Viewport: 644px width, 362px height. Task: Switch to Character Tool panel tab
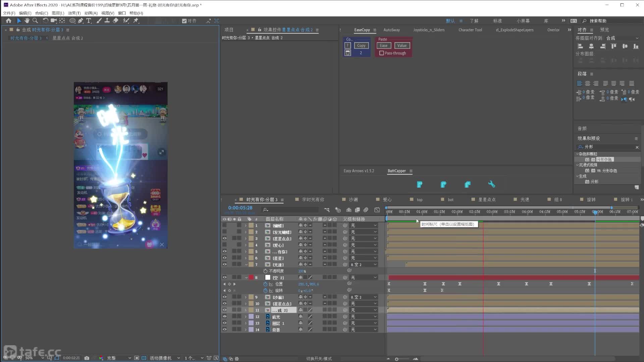click(x=470, y=30)
